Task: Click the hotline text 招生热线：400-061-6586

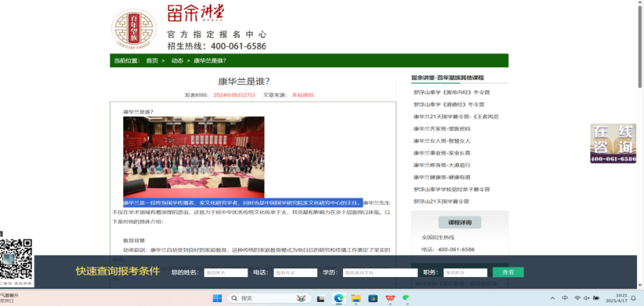Action: click(x=216, y=46)
